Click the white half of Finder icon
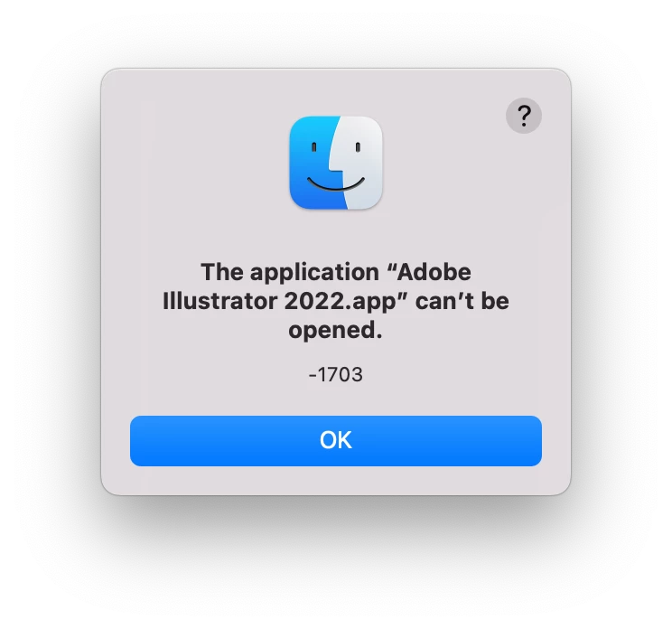This screenshot has height=629, width=672. pos(361,163)
